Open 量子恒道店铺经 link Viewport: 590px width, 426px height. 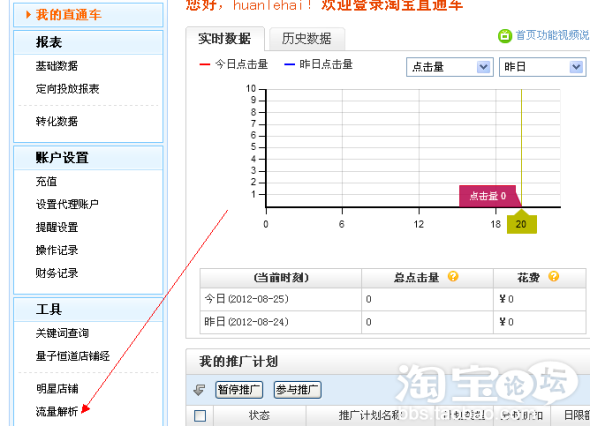[73, 356]
